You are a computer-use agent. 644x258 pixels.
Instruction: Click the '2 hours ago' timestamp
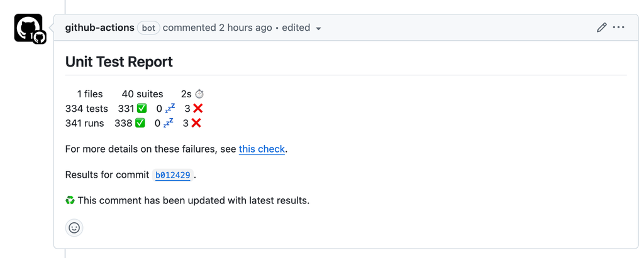[x=245, y=28]
